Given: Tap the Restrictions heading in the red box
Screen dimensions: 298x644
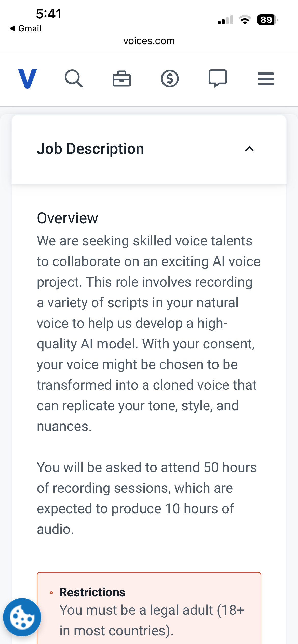Looking at the screenshot, I should pyautogui.click(x=92, y=592).
